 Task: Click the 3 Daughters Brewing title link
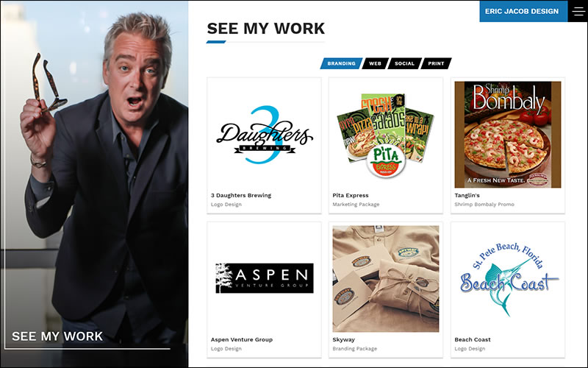(x=241, y=195)
